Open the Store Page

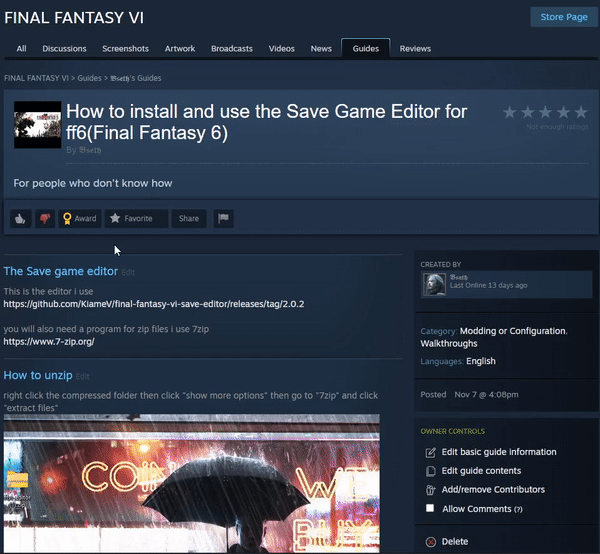point(564,17)
